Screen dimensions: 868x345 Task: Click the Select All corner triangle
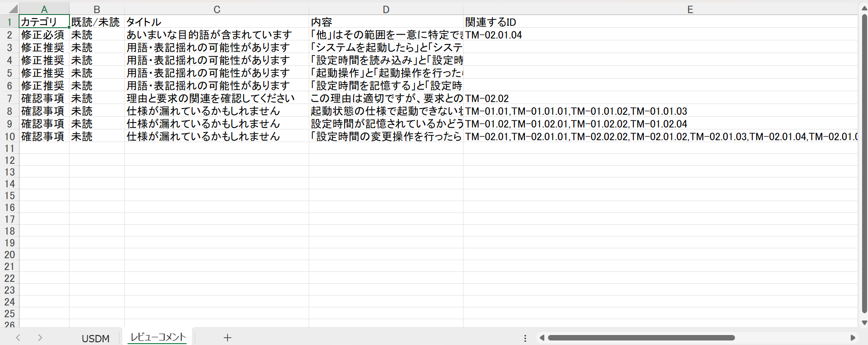[13, 9]
